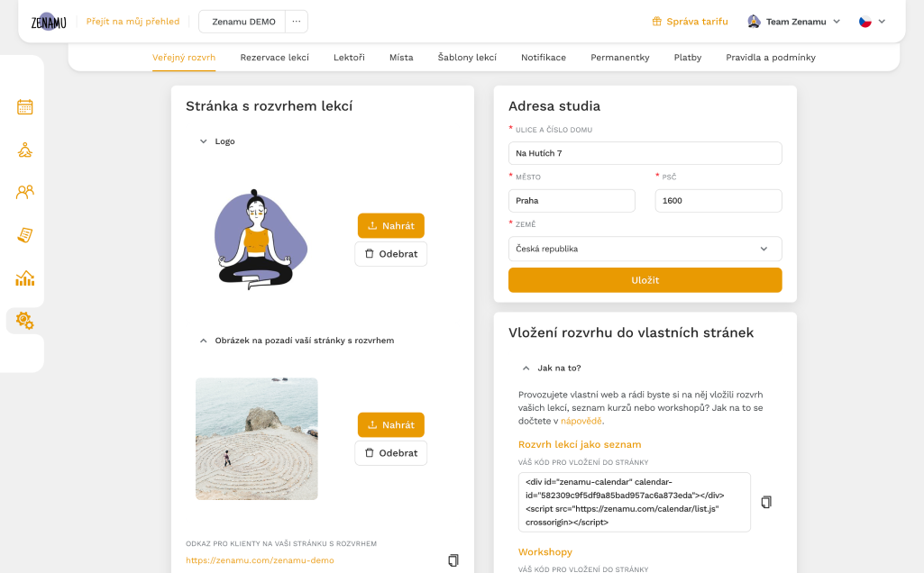Remove the background image with Odebrat
Viewport: 924px width, 573px height.
(390, 453)
